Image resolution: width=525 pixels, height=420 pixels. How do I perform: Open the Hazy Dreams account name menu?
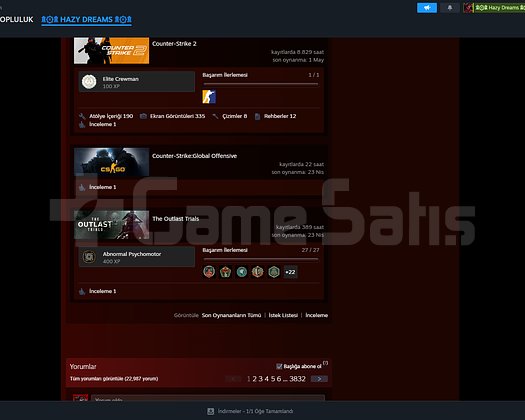[x=500, y=8]
